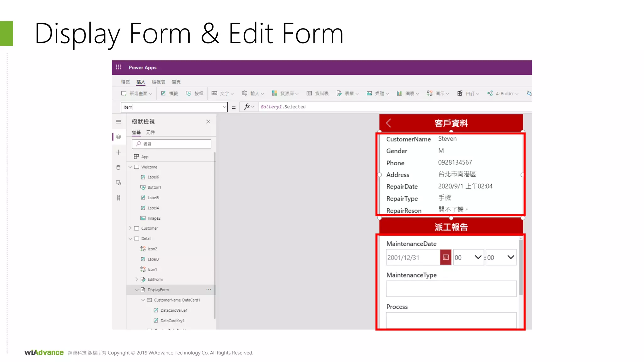Open the 圖表 charts dropdown
The image size is (644, 362).
tap(408, 93)
